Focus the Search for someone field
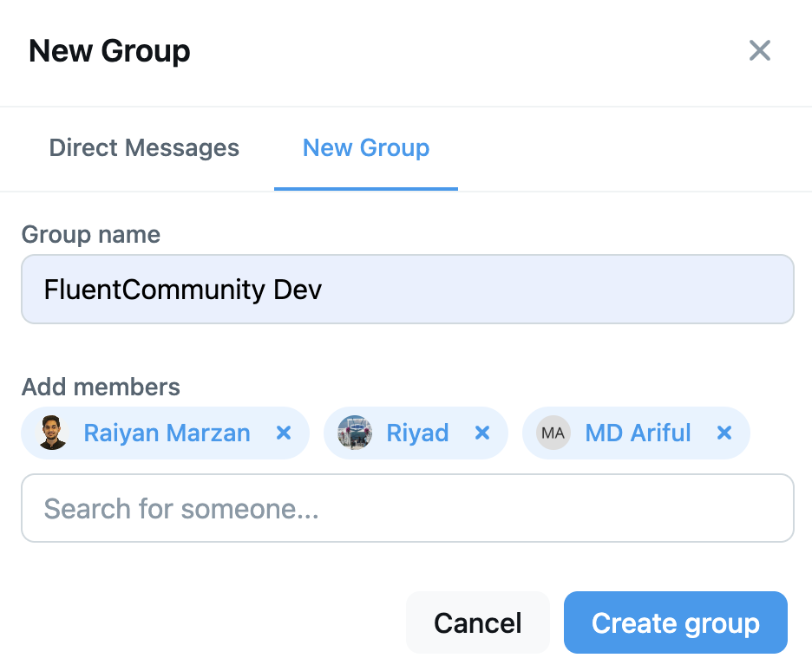This screenshot has width=812, height=671. pyautogui.click(x=407, y=508)
